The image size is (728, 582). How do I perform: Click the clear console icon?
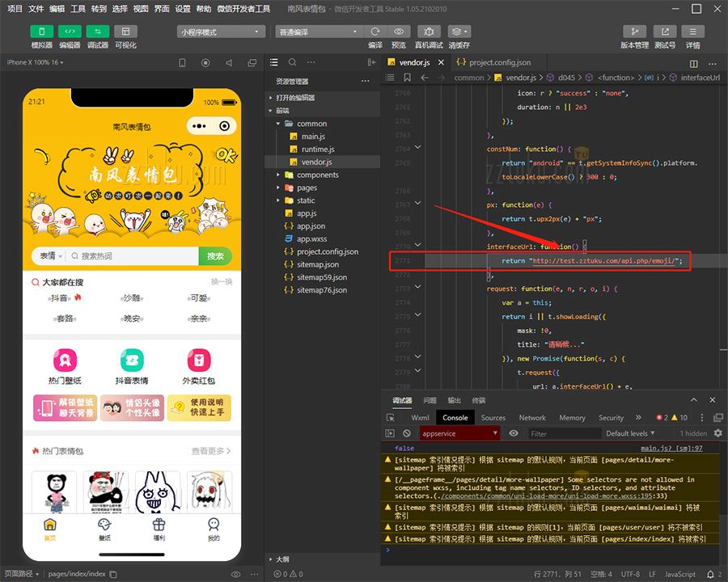(407, 433)
